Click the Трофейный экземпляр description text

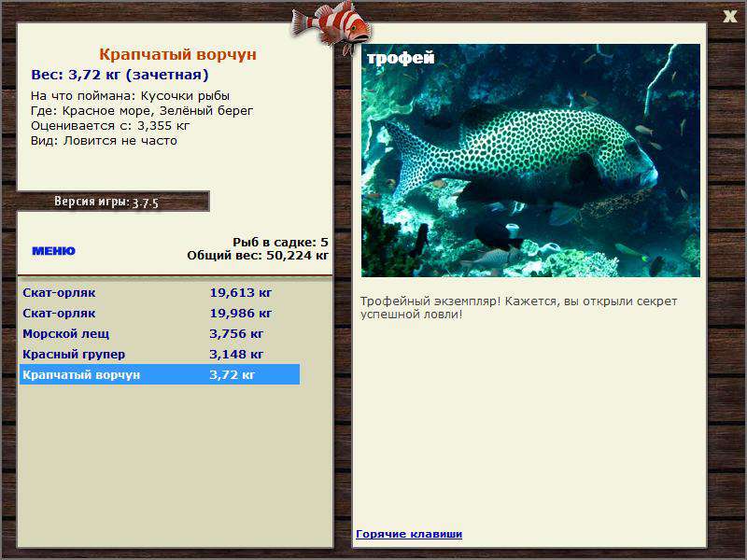coord(518,308)
